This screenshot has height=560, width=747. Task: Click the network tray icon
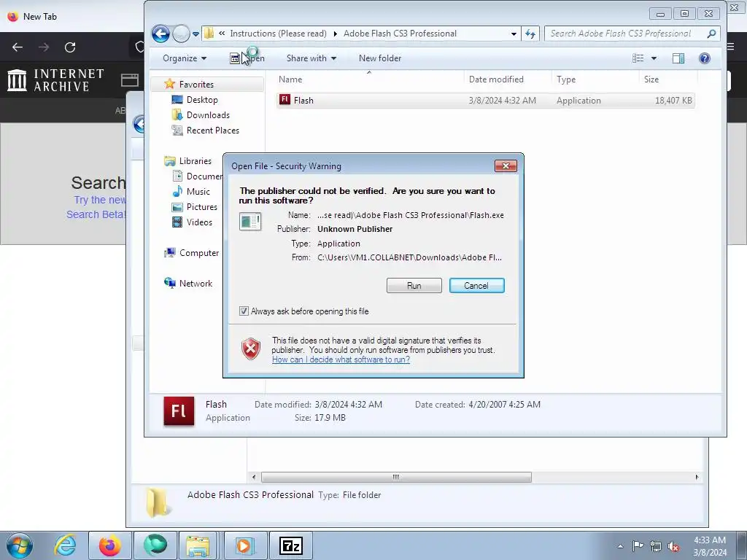pyautogui.click(x=656, y=546)
